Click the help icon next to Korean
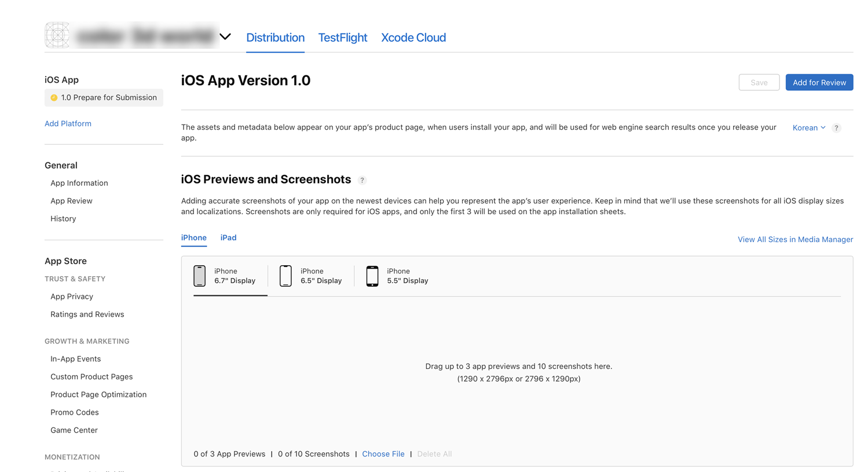 [x=836, y=128]
